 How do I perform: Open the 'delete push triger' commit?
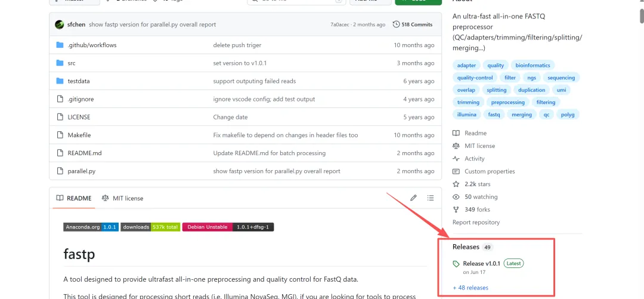[x=237, y=45]
